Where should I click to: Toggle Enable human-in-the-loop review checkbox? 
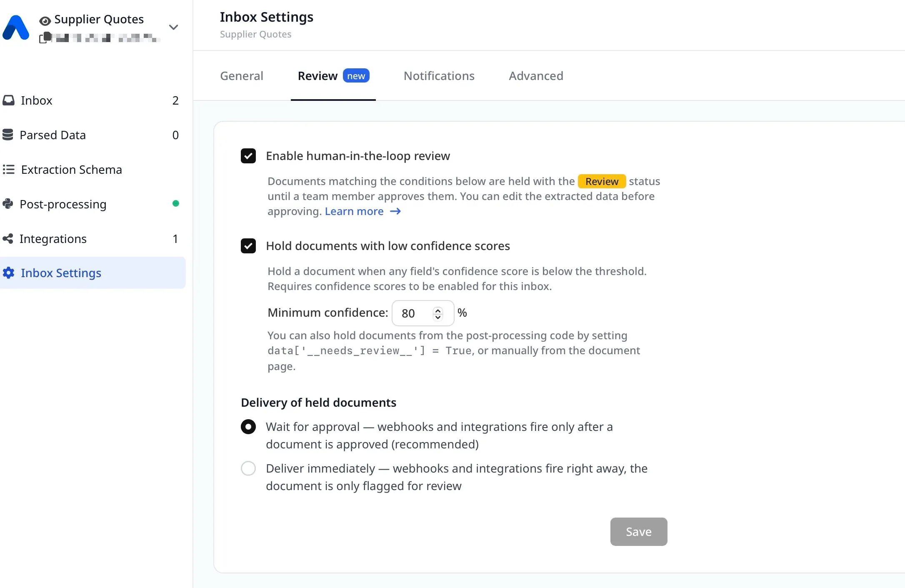pyautogui.click(x=248, y=156)
